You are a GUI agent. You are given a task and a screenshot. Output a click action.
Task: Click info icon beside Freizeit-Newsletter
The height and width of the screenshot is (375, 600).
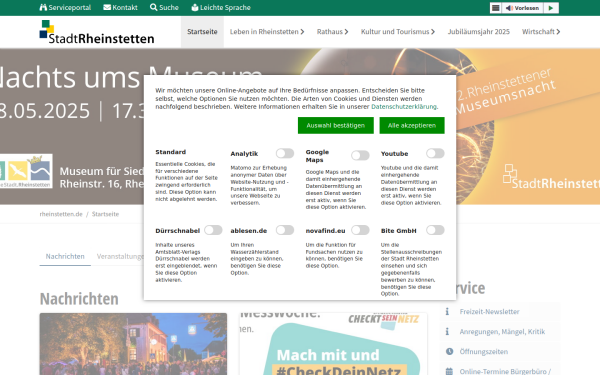tap(447, 311)
